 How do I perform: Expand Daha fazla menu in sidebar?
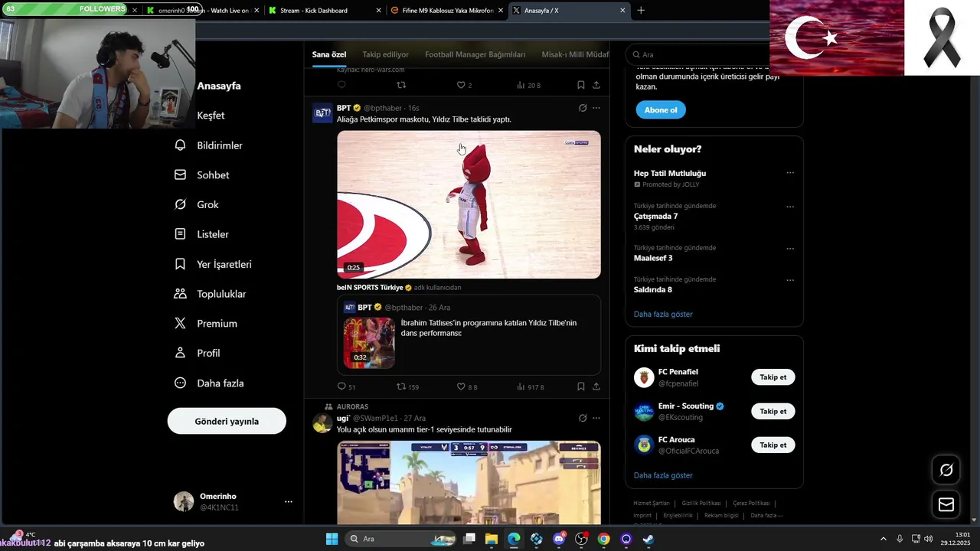point(210,383)
